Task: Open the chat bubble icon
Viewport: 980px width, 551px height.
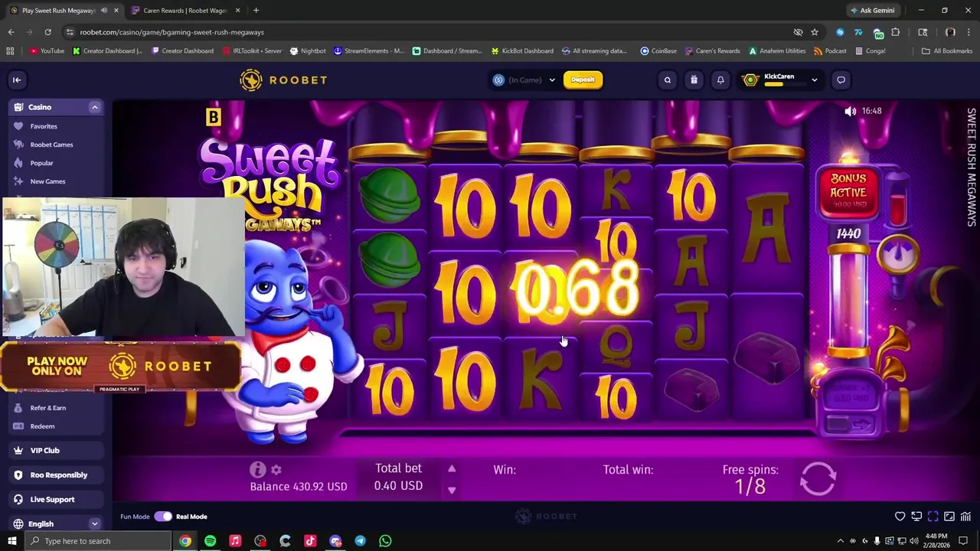Action: (x=841, y=80)
